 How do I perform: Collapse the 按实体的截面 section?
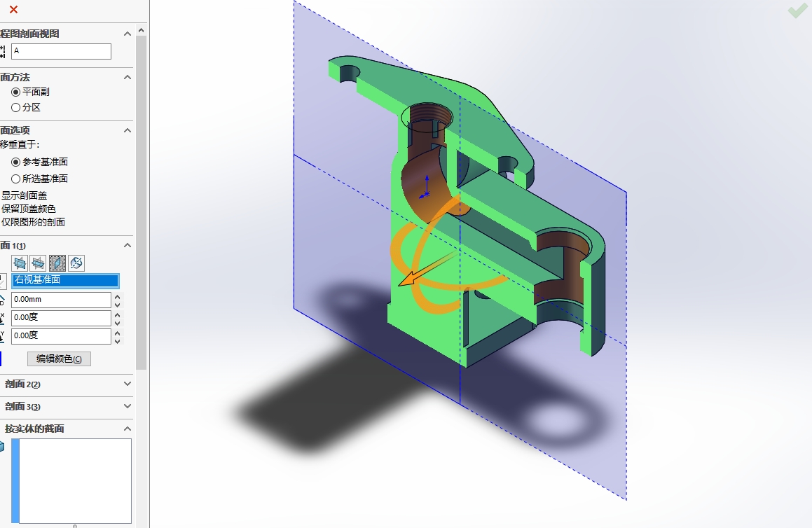(x=127, y=429)
